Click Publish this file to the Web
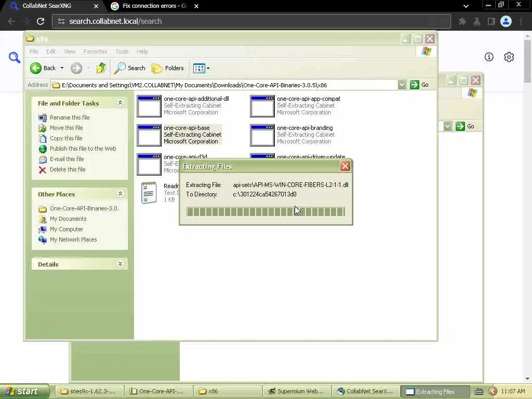The height and width of the screenshot is (399, 532). [83, 149]
